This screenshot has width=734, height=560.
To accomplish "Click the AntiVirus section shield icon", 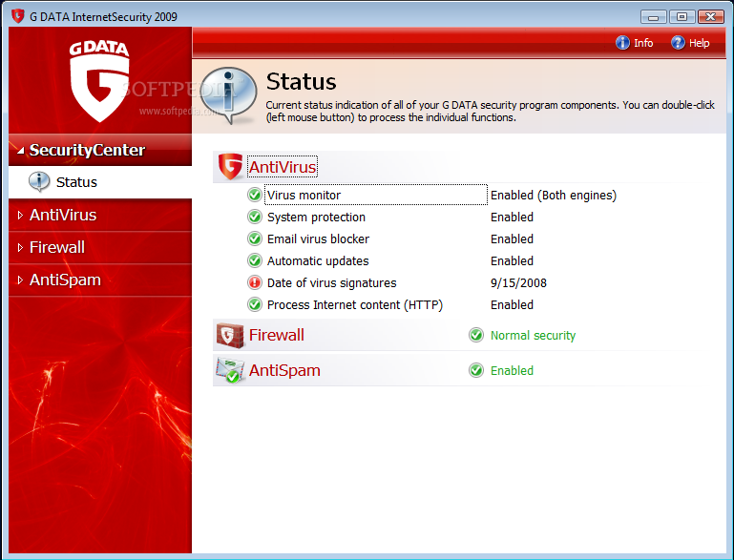I will click(x=230, y=167).
